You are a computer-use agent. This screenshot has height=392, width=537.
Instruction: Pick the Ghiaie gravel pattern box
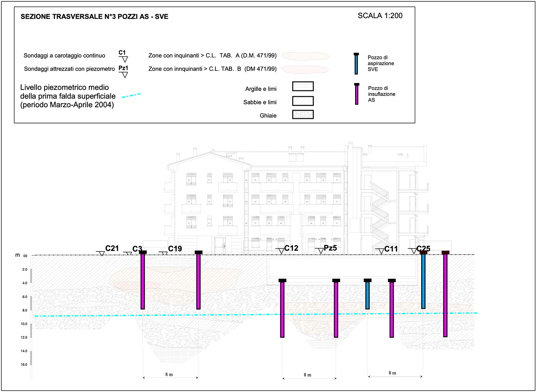(303, 115)
